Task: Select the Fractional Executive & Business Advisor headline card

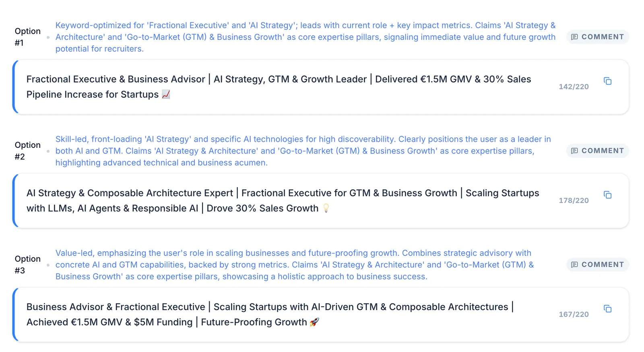Action: [x=321, y=87]
